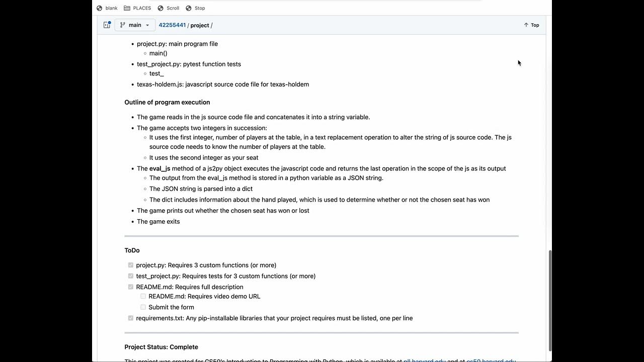
Task: Click the Scroll bookmark label
Action: pyautogui.click(x=173, y=8)
